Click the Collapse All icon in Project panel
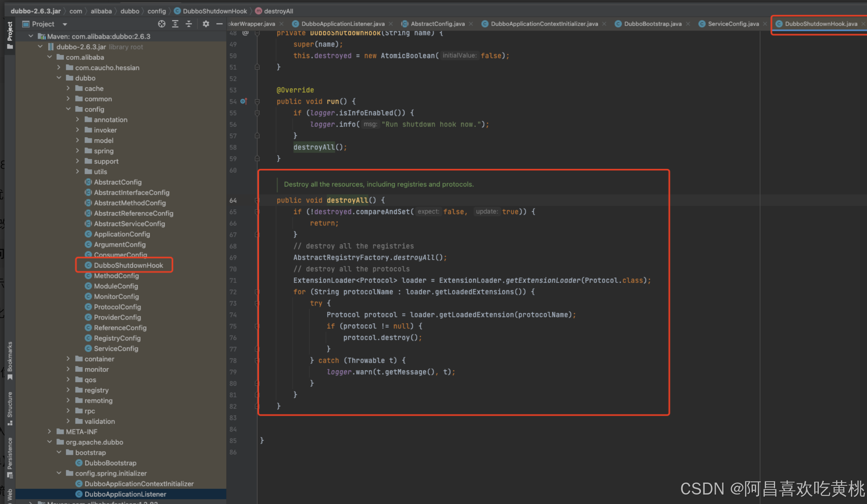This screenshot has height=504, width=867. [189, 24]
